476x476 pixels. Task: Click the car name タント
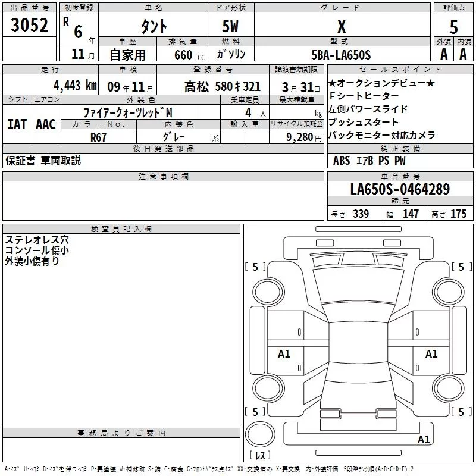[154, 27]
